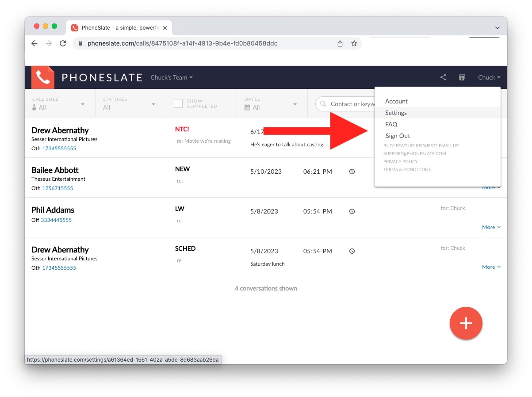
Task: Select Settings in the user menu
Action: pyautogui.click(x=437, y=113)
